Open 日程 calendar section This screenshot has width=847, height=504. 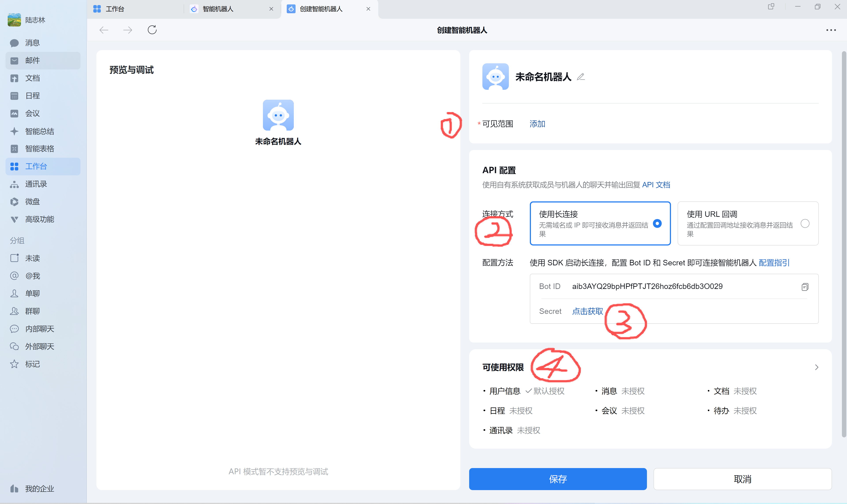[x=43, y=96]
